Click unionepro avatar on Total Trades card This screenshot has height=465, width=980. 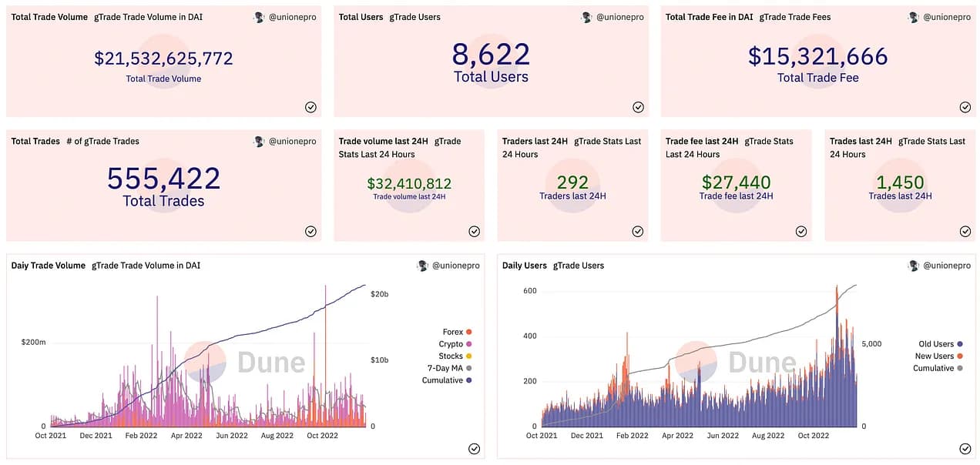pos(259,142)
